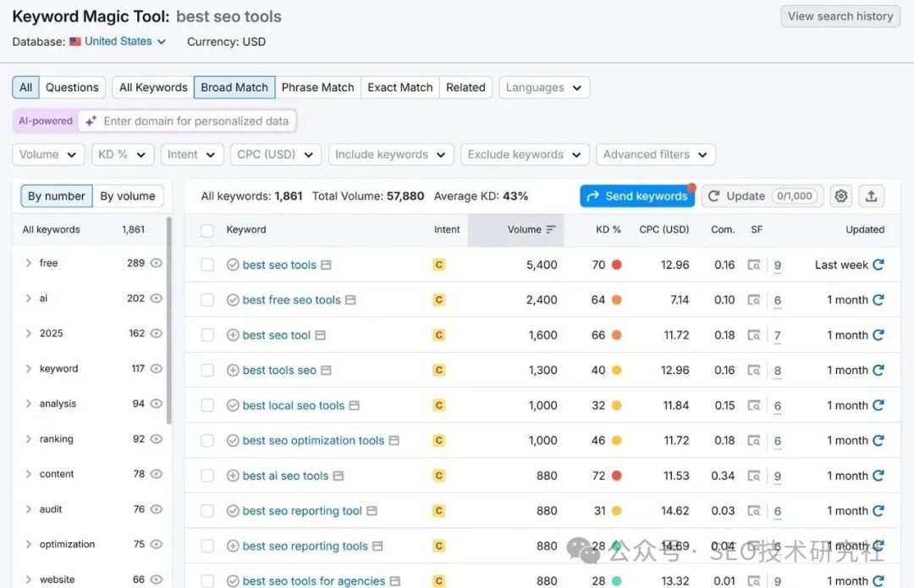The image size is (914, 588).
Task: Open the Intent filter dropdown
Action: (192, 155)
